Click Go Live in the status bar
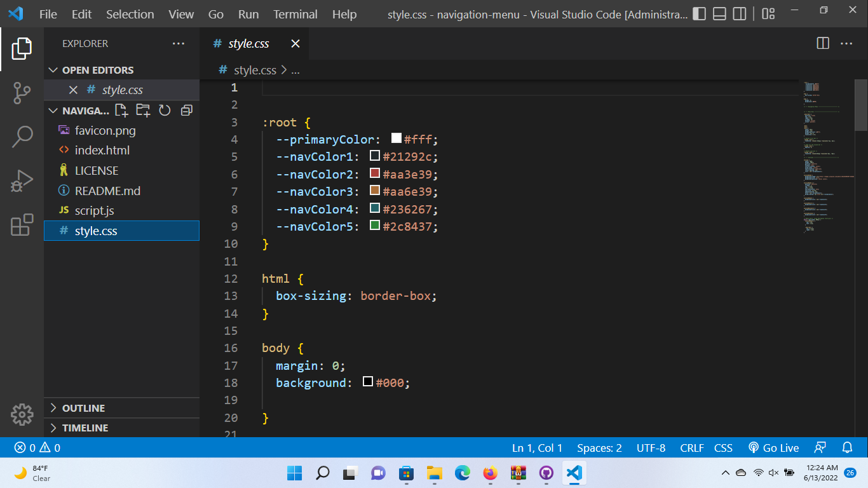The image size is (868, 488). [773, 447]
